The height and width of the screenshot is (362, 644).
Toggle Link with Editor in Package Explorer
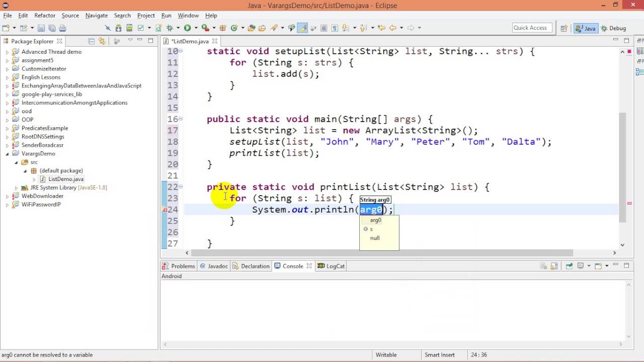102,41
